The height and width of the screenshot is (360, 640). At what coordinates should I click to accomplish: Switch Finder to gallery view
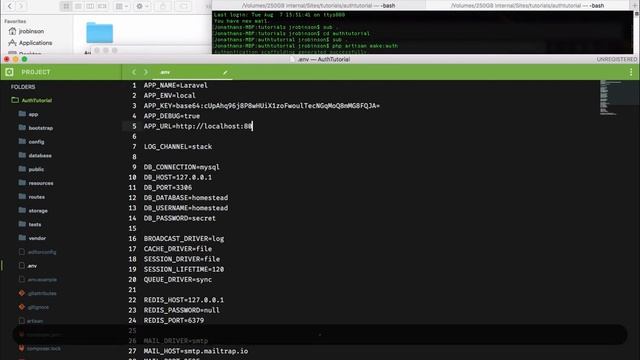point(102,6)
